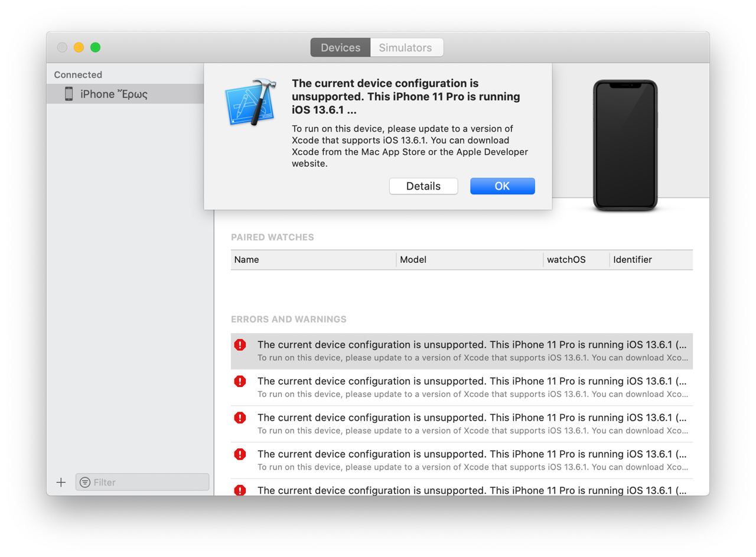Click the Identifier column header
756x557 pixels.
pyautogui.click(x=651, y=259)
